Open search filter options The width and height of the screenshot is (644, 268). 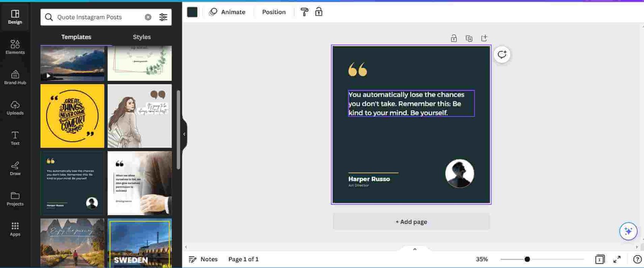pos(163,17)
